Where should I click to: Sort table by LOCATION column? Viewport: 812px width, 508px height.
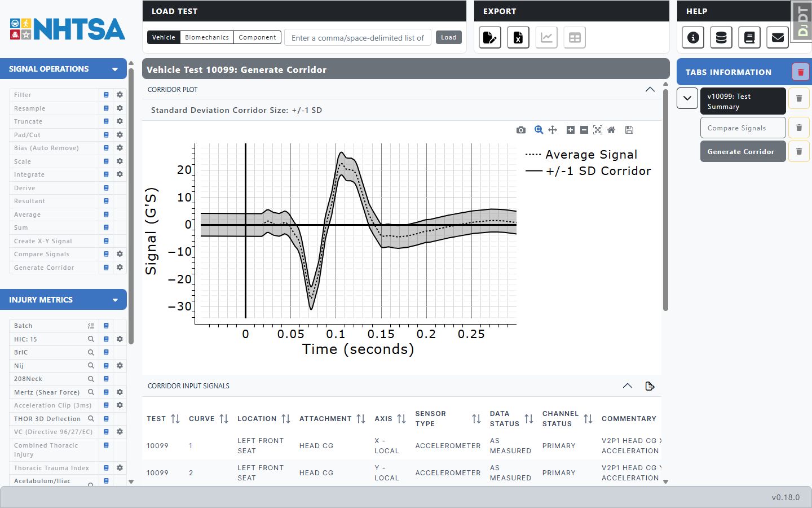coord(286,418)
